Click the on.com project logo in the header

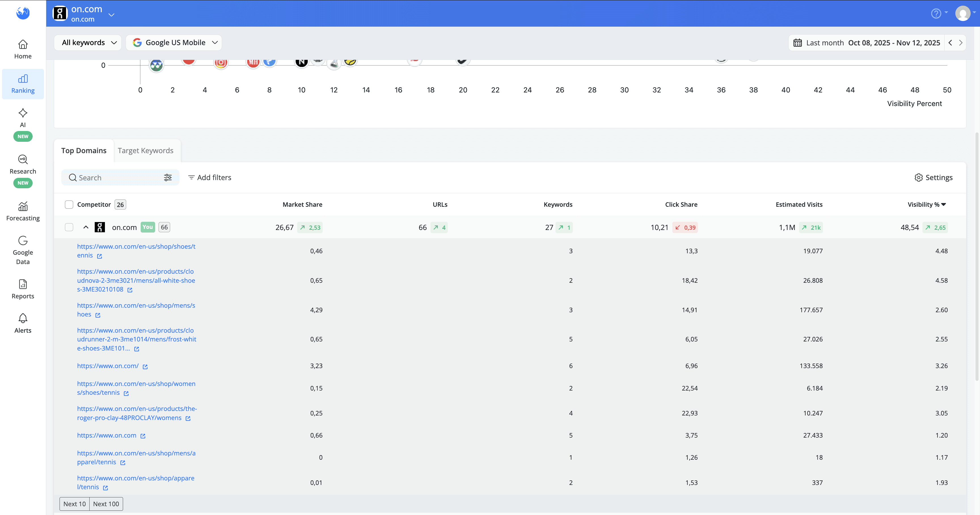[x=60, y=13]
